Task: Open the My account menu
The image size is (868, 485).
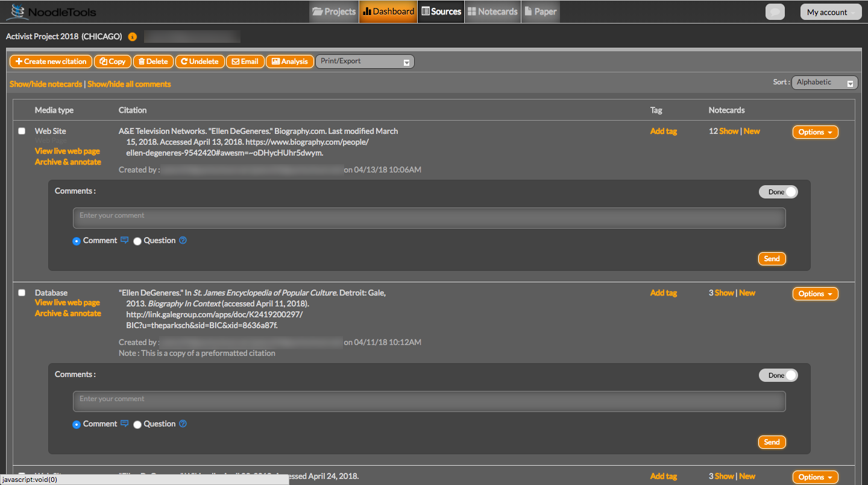Action: tap(831, 12)
